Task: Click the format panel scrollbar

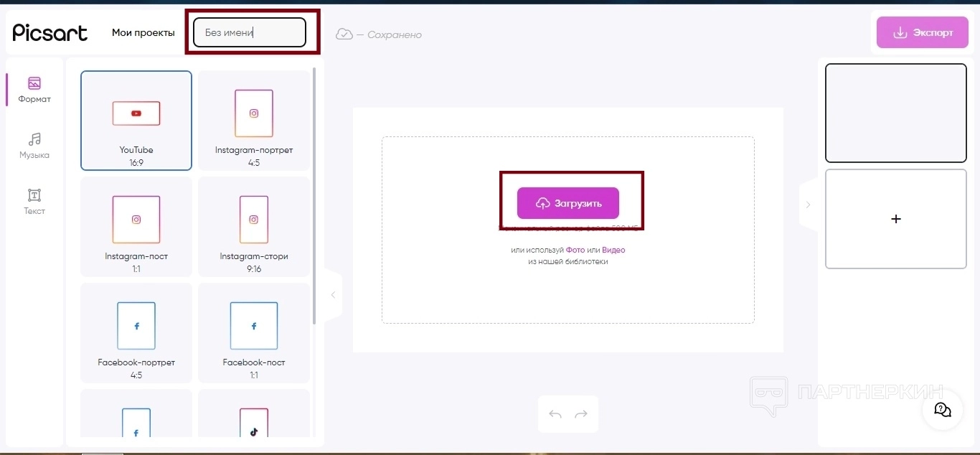Action: [314, 197]
